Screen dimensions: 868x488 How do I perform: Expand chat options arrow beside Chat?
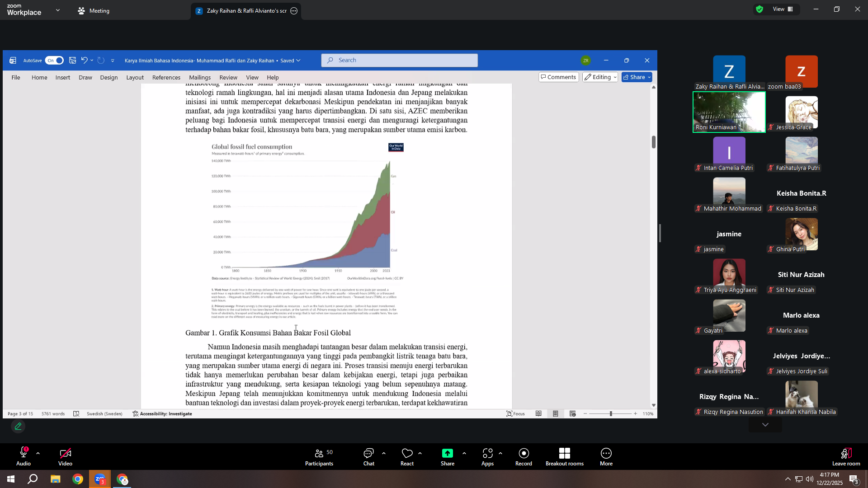[384, 453]
